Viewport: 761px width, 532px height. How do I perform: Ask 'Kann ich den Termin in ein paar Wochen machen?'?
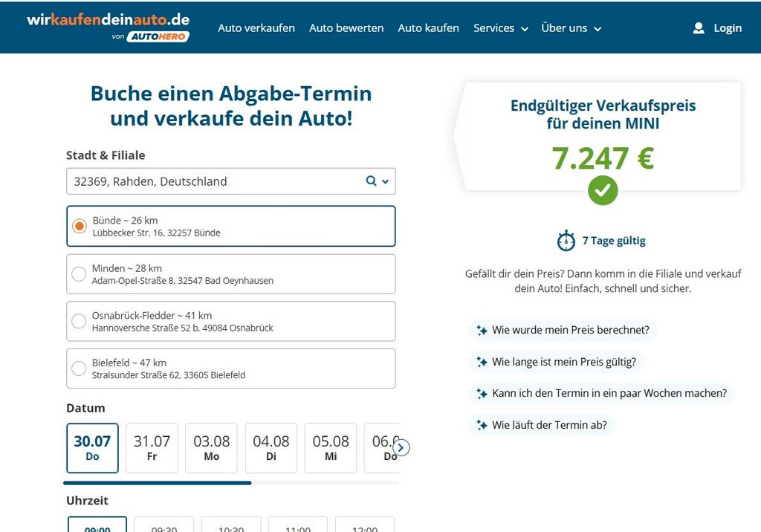[601, 393]
